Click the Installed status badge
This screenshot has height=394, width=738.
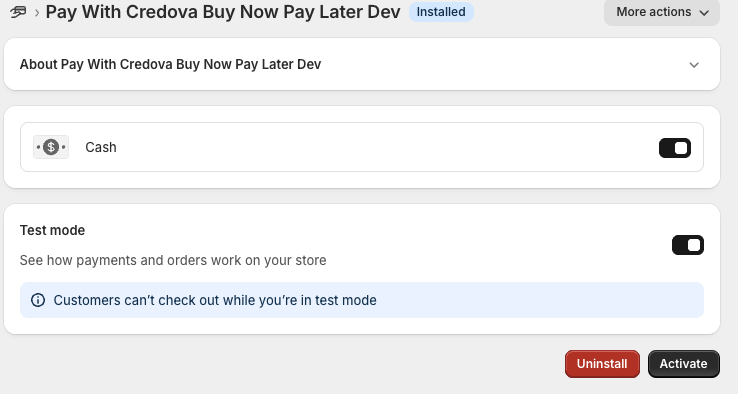click(441, 12)
